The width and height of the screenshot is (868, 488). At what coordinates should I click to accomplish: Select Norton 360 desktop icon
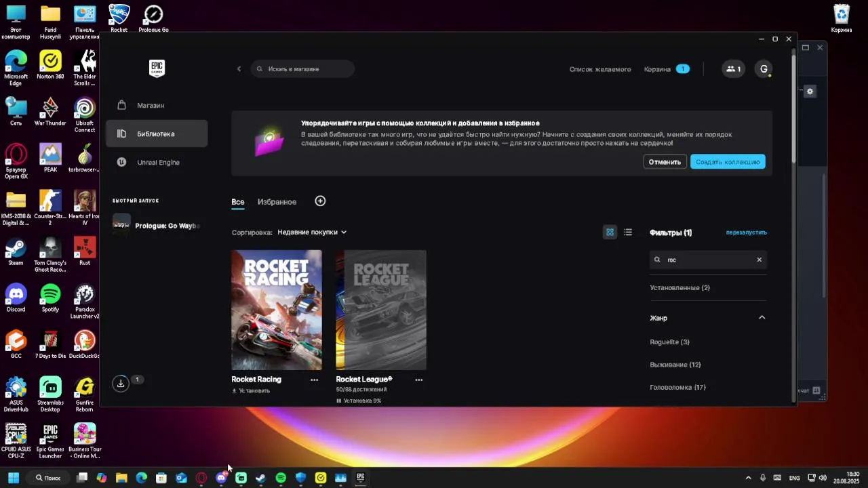50,65
